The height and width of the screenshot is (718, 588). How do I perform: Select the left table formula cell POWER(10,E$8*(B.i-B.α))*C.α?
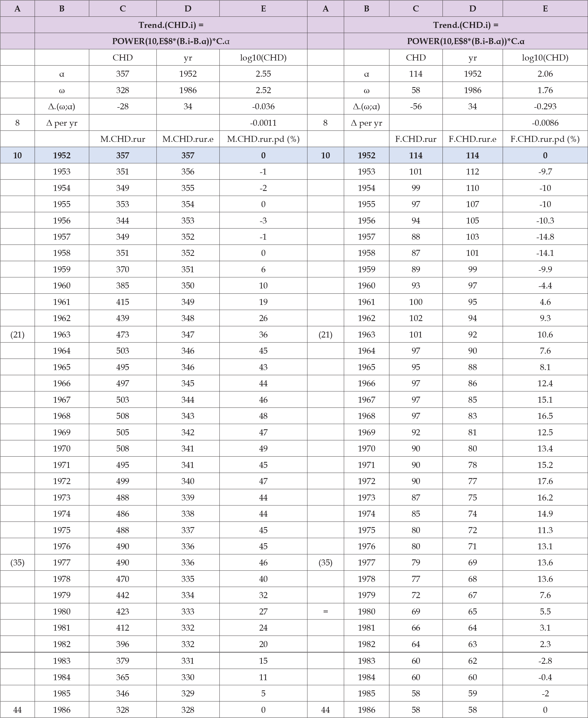(171, 41)
